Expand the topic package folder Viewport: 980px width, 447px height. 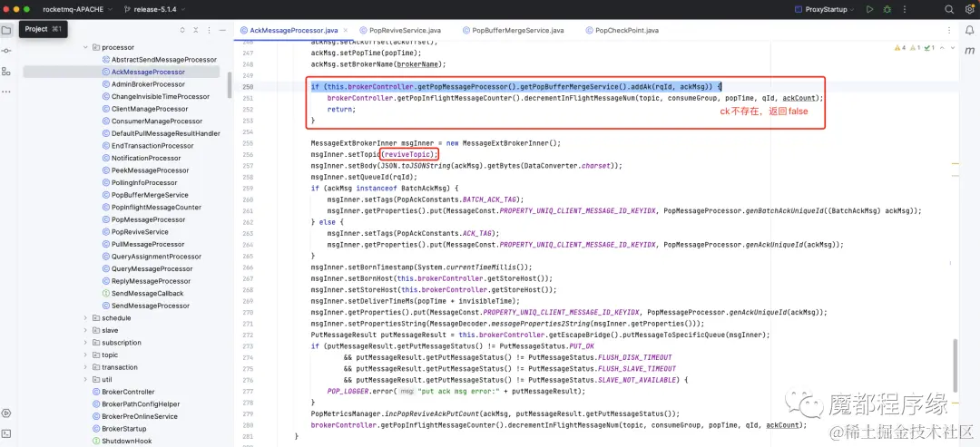[x=85, y=355]
